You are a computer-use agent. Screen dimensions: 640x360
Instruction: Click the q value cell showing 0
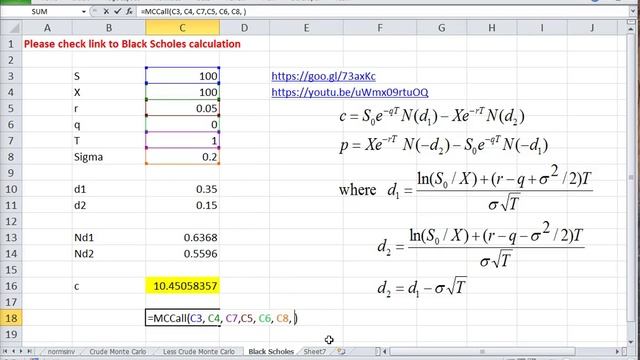coord(182,124)
